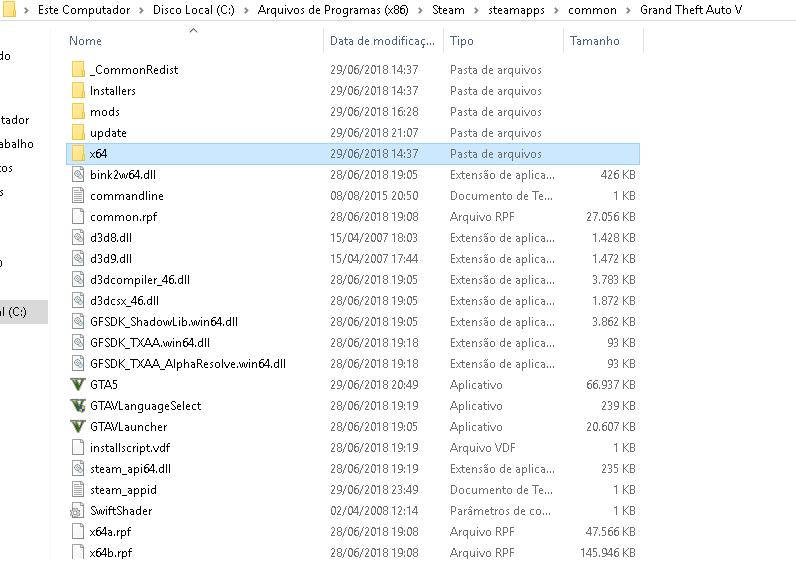Click the bink2w64.dll file icon

coord(78,175)
